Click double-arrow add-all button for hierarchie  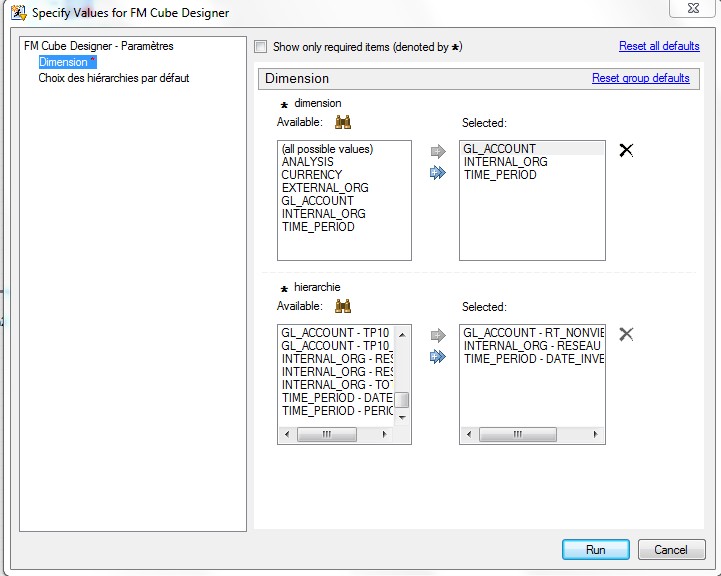point(437,357)
